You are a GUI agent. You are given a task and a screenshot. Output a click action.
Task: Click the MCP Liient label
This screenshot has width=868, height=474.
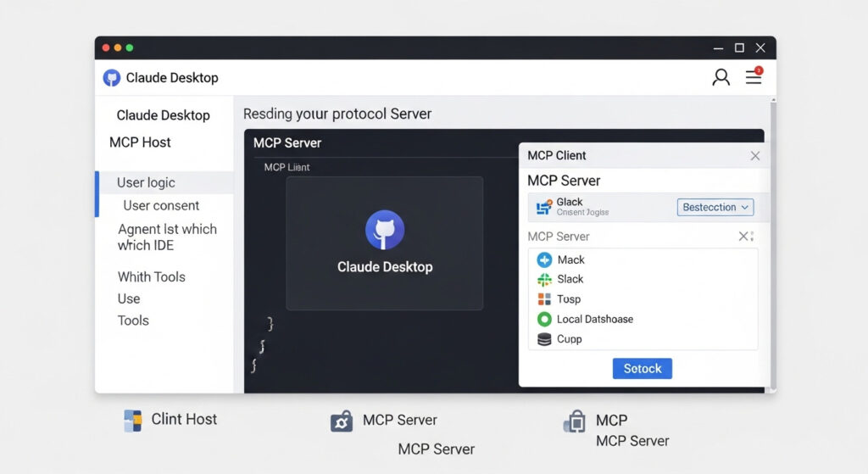(x=287, y=167)
